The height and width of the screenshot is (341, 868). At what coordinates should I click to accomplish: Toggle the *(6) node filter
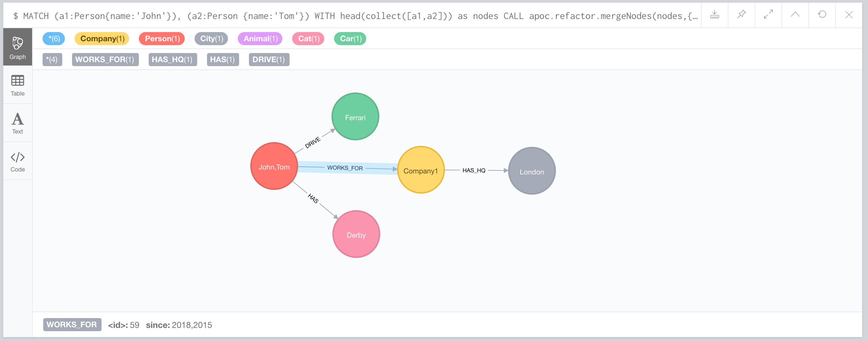tap(54, 38)
